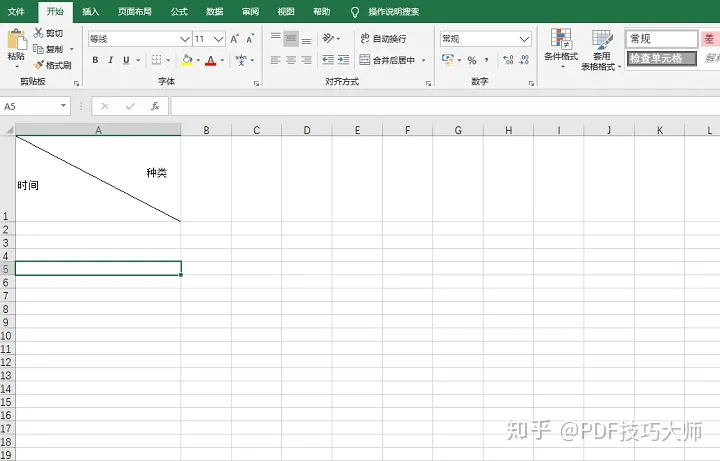Align cell text to the right
The height and width of the screenshot is (461, 720).
pos(306,60)
